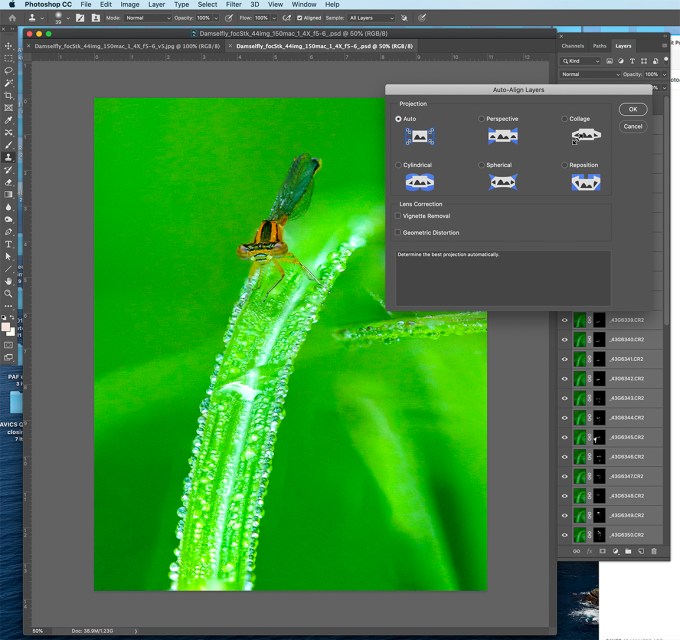Image resolution: width=680 pixels, height=640 pixels.
Task: Click the foreground color swatch
Action: click(x=6, y=327)
